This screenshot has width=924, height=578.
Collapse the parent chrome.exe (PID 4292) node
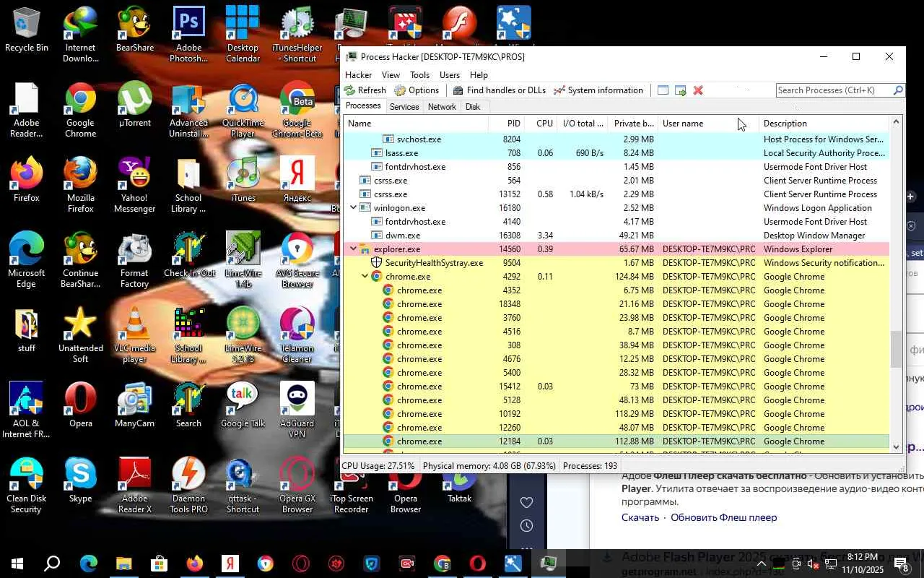point(365,277)
